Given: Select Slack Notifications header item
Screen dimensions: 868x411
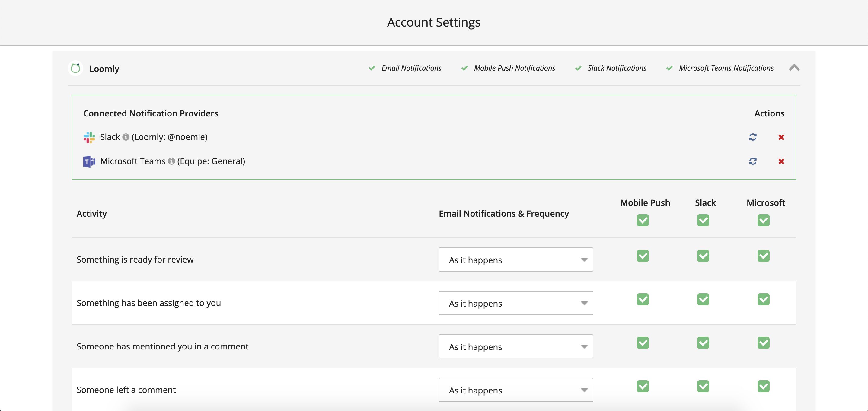Looking at the screenshot, I should point(617,68).
